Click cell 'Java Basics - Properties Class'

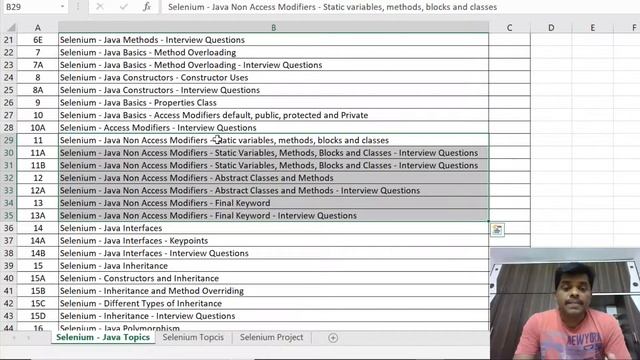273,103
